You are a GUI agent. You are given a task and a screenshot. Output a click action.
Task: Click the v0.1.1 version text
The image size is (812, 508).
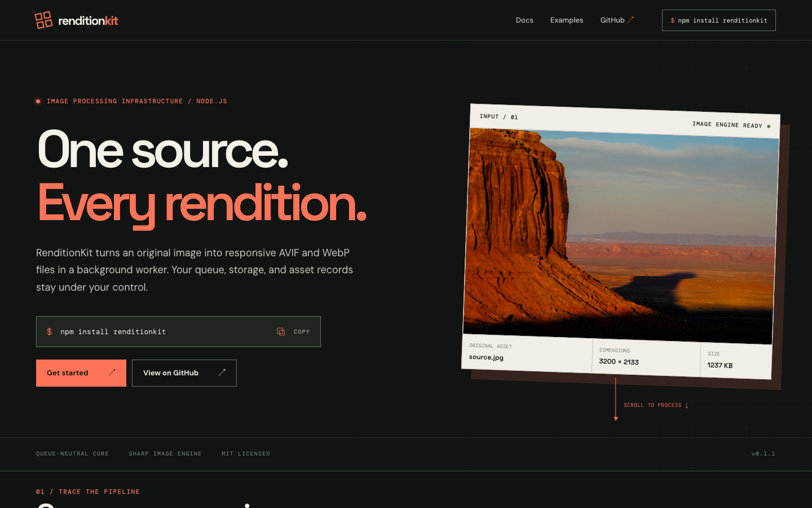pos(764,454)
